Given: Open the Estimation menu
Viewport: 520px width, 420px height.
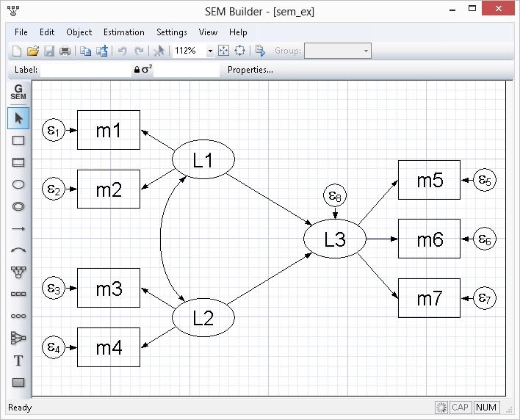Looking at the screenshot, I should (x=123, y=32).
